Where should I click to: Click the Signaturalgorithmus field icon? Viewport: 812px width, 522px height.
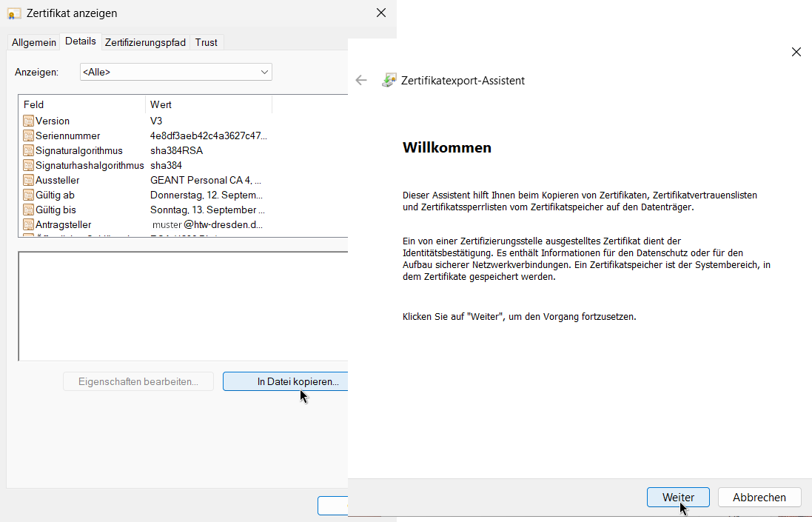pyautogui.click(x=29, y=150)
